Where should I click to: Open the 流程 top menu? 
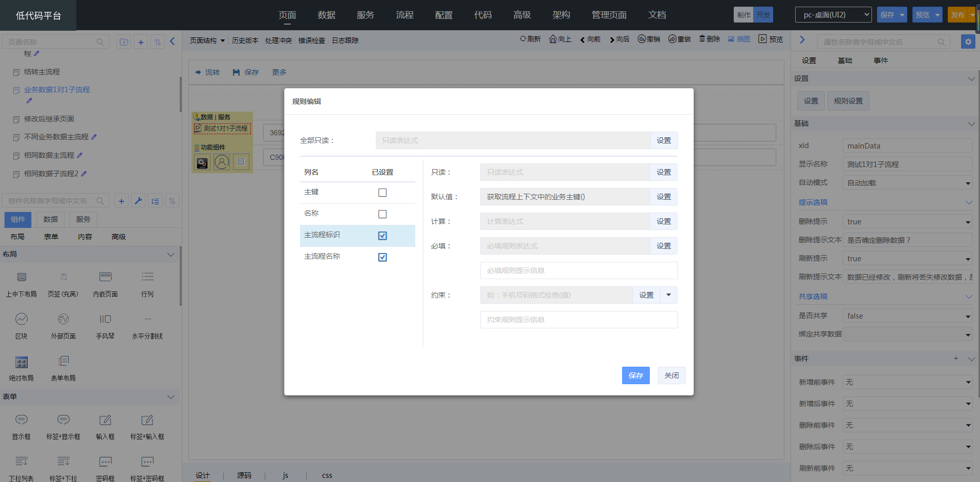point(404,15)
